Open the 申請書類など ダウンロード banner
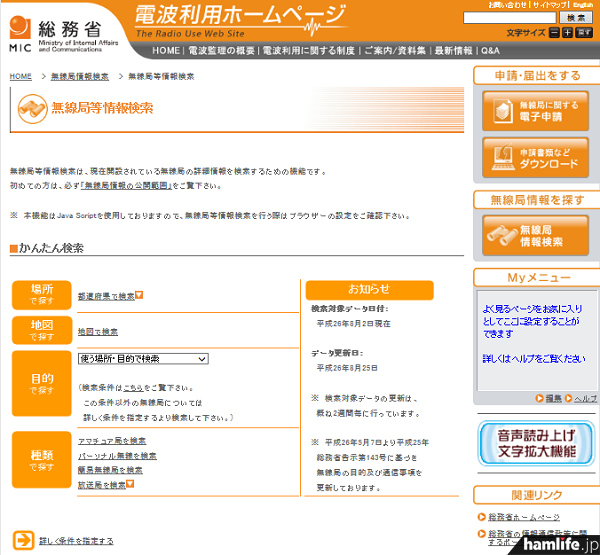Screen dimensions: 600x555 (535, 157)
